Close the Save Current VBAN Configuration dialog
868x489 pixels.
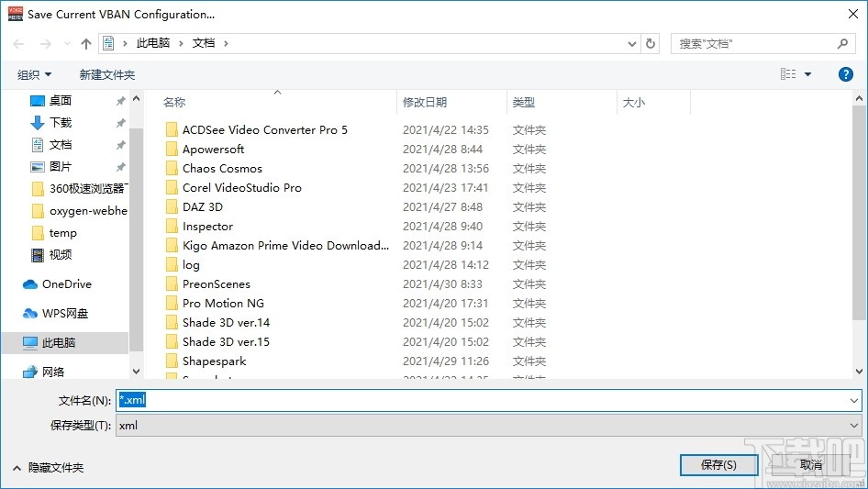tap(853, 14)
